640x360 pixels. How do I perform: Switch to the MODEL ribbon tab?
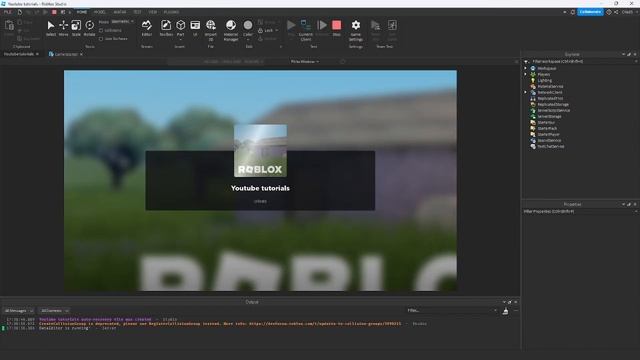coord(100,12)
